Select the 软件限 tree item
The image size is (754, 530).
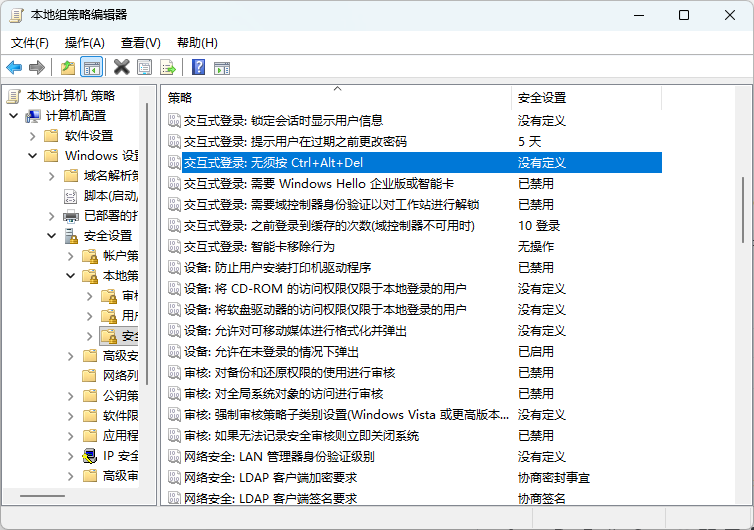120,416
